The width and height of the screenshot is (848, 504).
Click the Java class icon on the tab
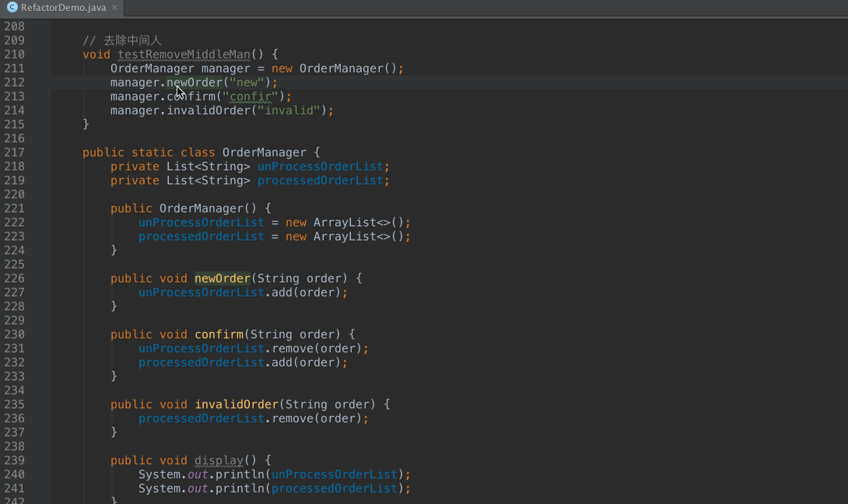pos(12,8)
